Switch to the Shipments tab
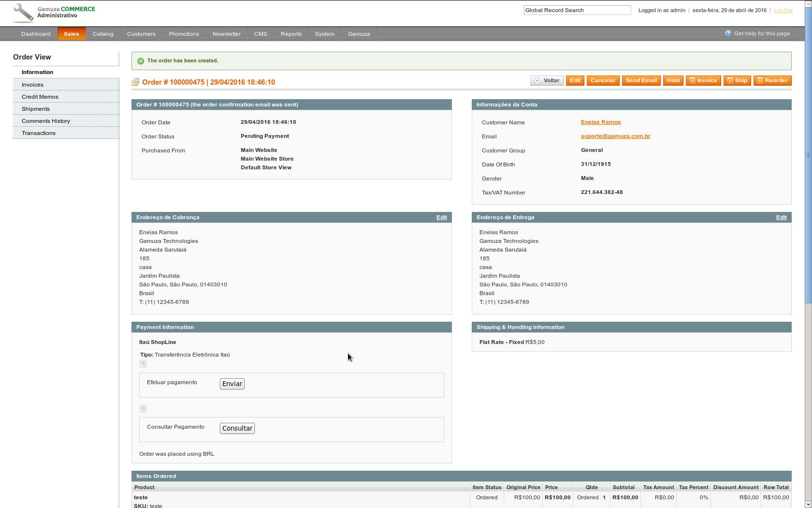 (x=66, y=109)
